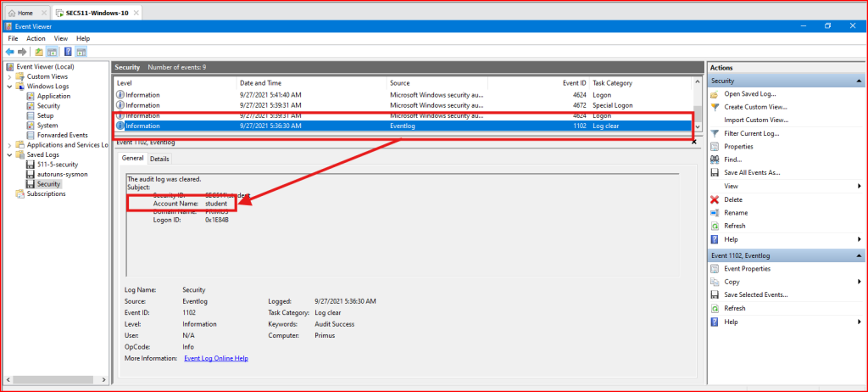Click the Back arrow in the toolbar
Image resolution: width=868 pixels, height=392 pixels.
click(x=9, y=52)
